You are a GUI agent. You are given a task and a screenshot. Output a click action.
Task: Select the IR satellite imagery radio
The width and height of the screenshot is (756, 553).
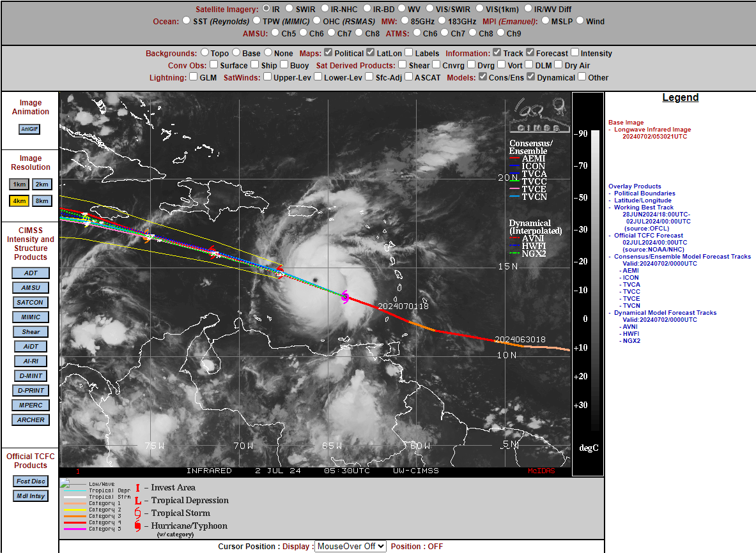pyautogui.click(x=266, y=9)
